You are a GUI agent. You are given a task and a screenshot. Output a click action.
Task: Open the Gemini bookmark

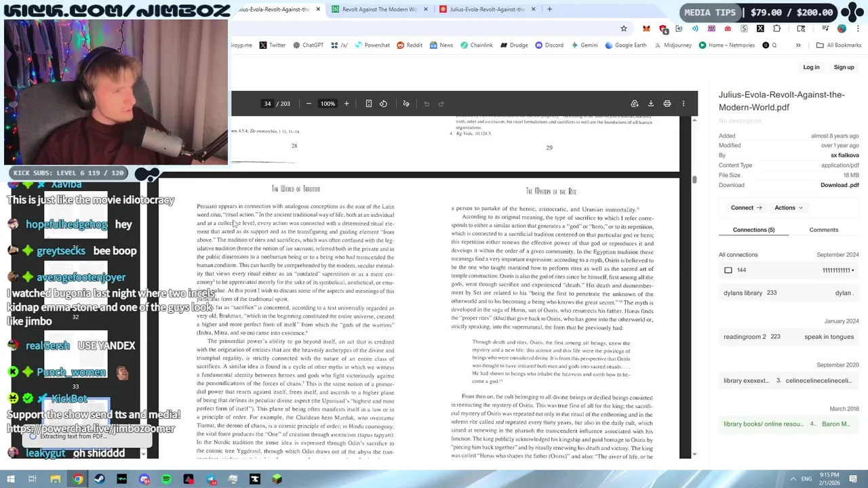pos(584,45)
